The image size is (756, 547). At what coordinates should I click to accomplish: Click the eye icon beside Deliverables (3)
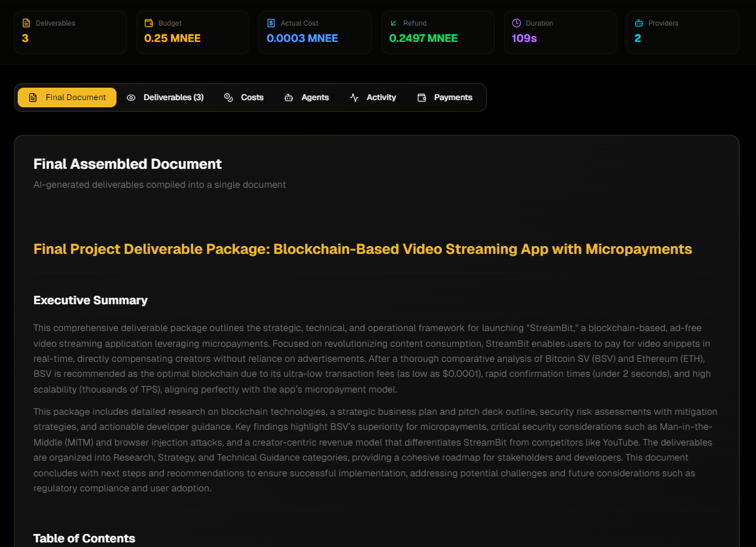(131, 97)
